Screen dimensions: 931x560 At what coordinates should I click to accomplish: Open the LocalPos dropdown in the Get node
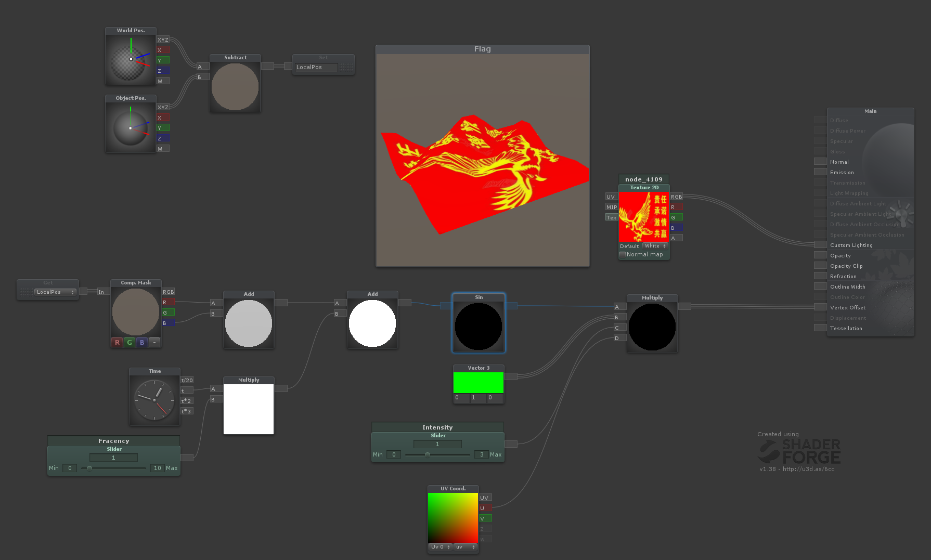(x=55, y=292)
